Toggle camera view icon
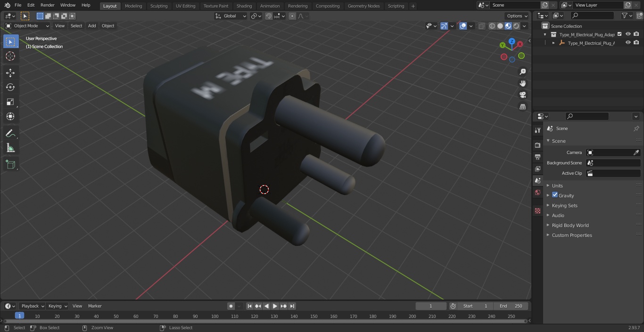644x332 pixels. coord(522,95)
